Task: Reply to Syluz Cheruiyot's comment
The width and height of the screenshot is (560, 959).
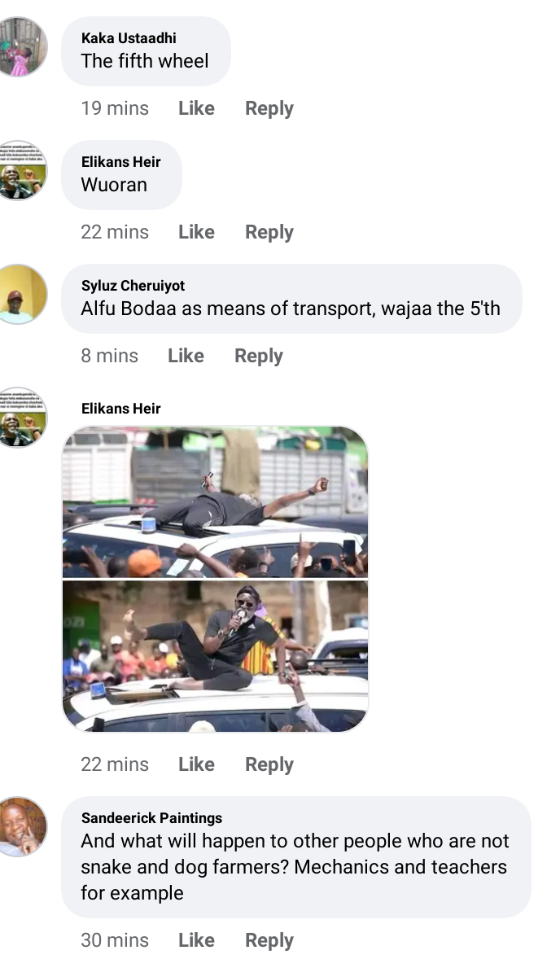Action: [x=259, y=355]
